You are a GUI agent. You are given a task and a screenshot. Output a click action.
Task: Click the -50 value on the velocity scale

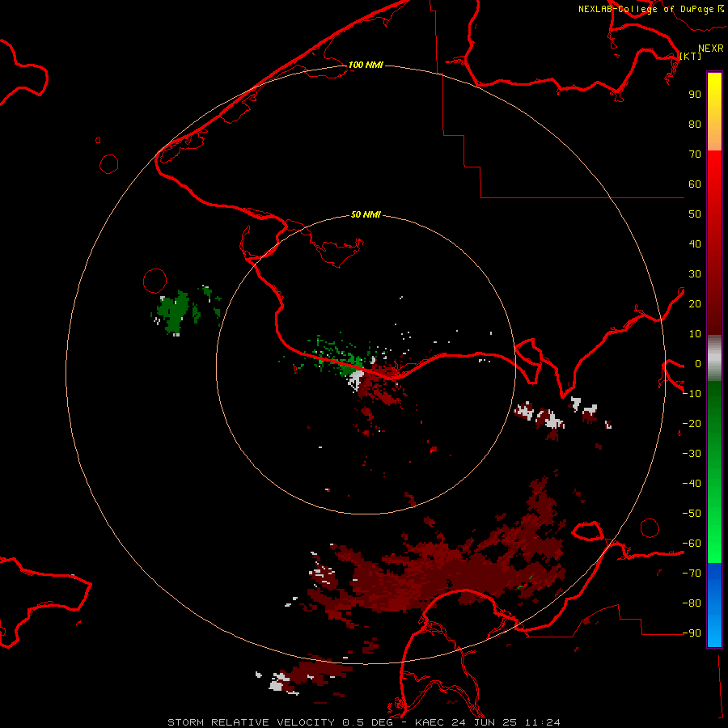tap(692, 514)
